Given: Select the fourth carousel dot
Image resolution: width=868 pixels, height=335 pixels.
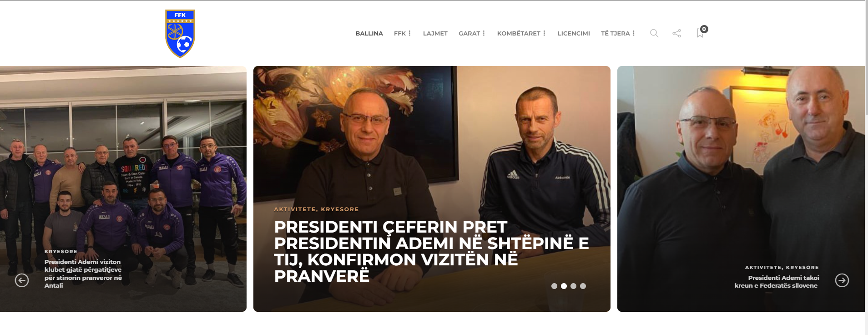Looking at the screenshot, I should (x=583, y=286).
